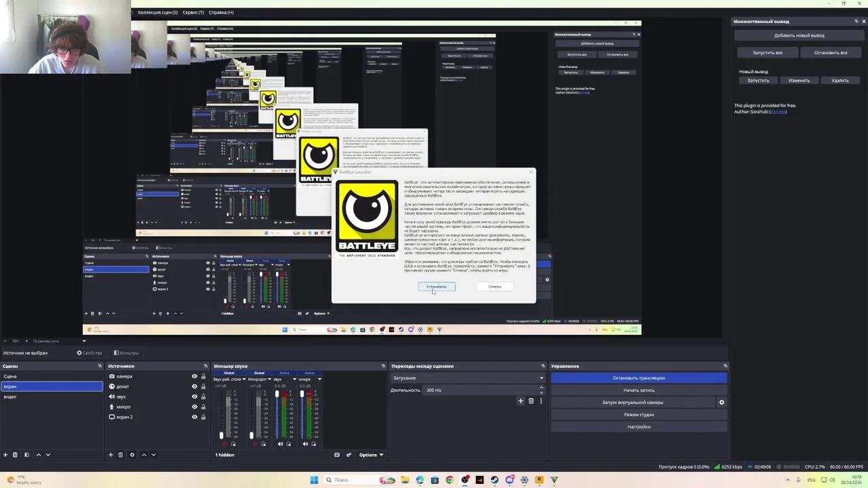This screenshot has height=488, width=868.
Task: Open the mixer Options dropdown
Action: pos(371,455)
